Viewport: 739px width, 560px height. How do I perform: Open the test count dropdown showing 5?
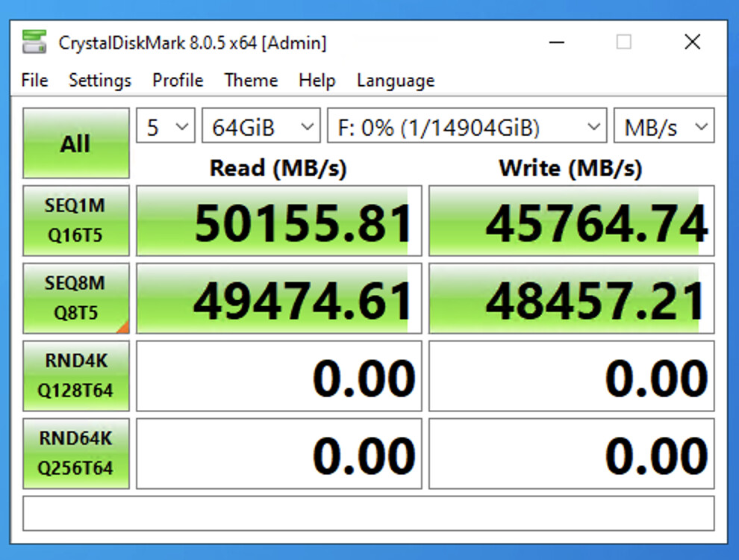coord(165,126)
